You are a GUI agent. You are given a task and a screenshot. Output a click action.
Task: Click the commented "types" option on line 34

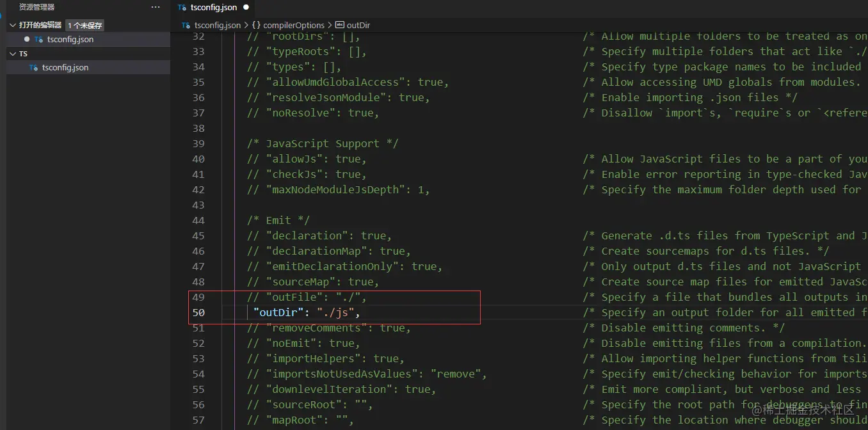coord(294,67)
